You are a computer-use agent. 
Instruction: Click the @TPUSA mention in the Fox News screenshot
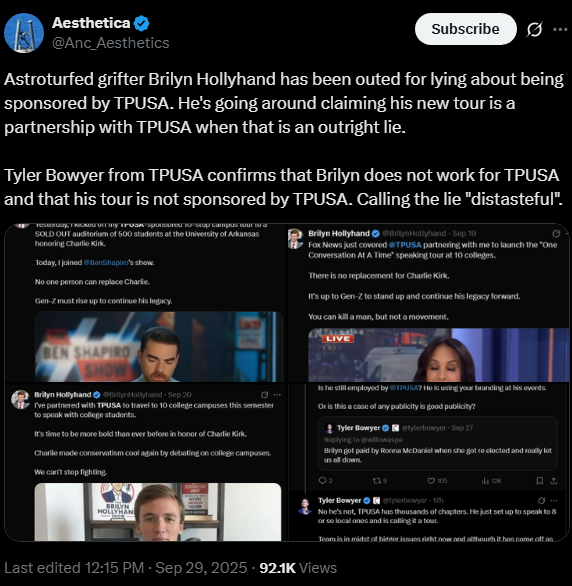(x=405, y=245)
